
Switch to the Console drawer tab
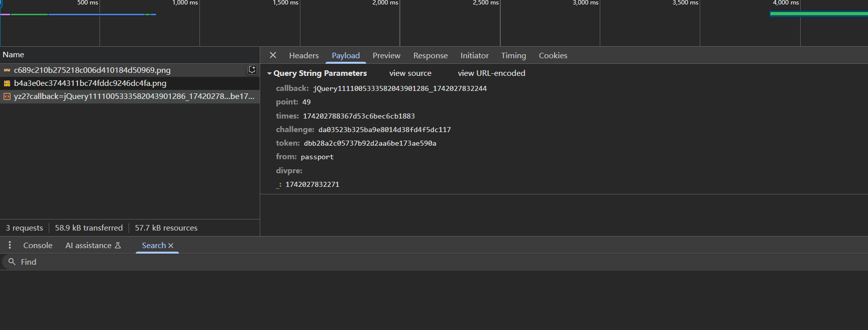point(38,246)
